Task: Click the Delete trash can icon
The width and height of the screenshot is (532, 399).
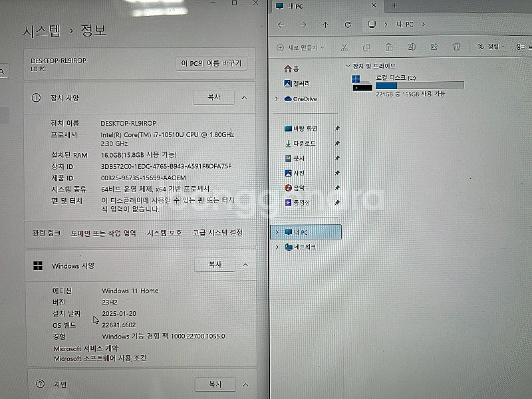Action: point(456,47)
